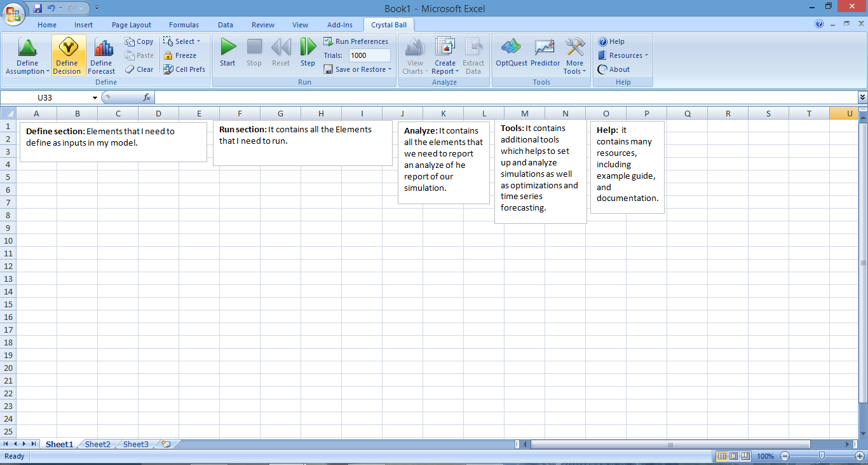Open Crystal Ball Help
Screen dimensions: 868x465
click(x=611, y=41)
